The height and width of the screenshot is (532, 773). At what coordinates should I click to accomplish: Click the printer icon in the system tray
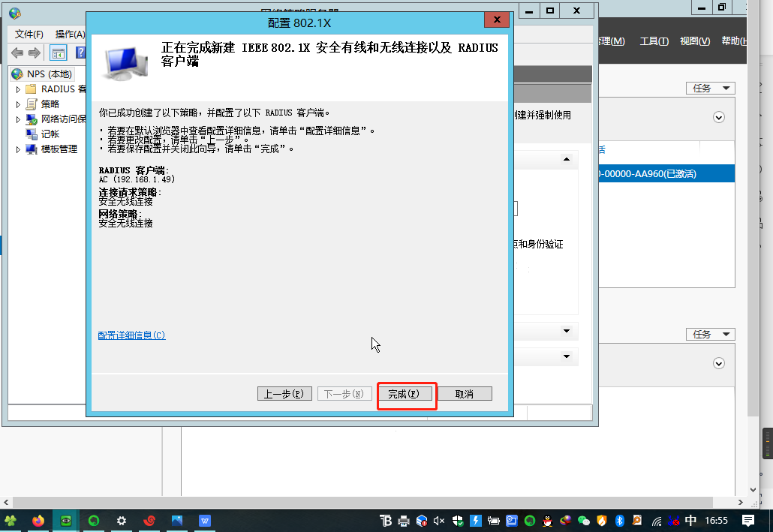[x=404, y=521]
